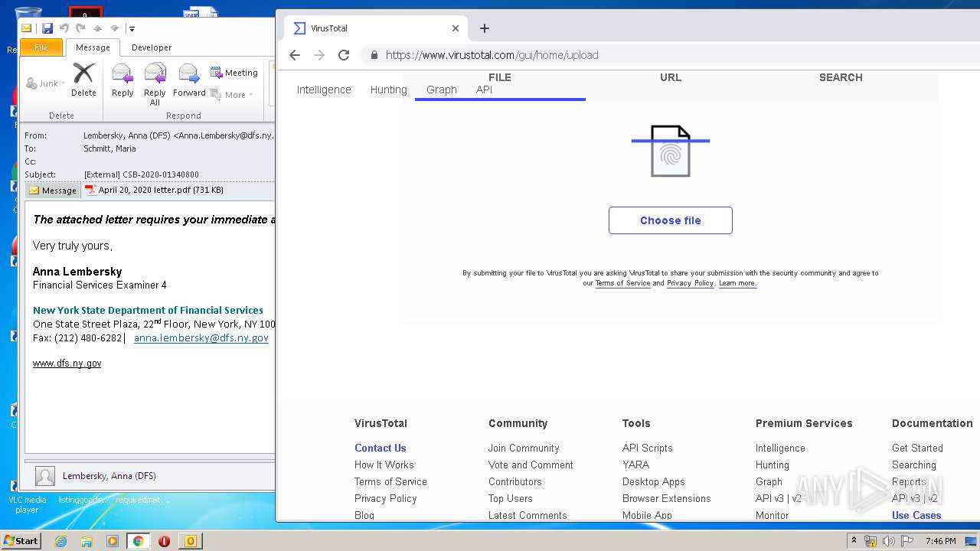Reload the VirusTotal page
The height and width of the screenshot is (551, 980).
344,55
